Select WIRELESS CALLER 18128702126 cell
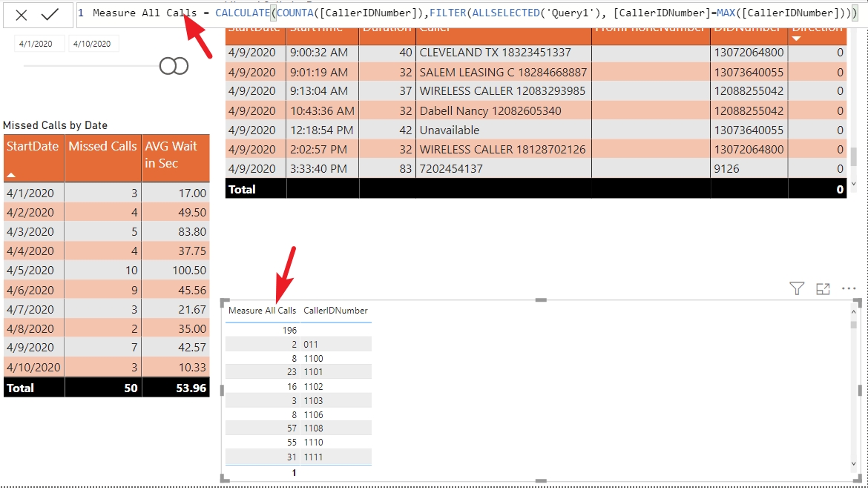The image size is (868, 490). (x=503, y=149)
